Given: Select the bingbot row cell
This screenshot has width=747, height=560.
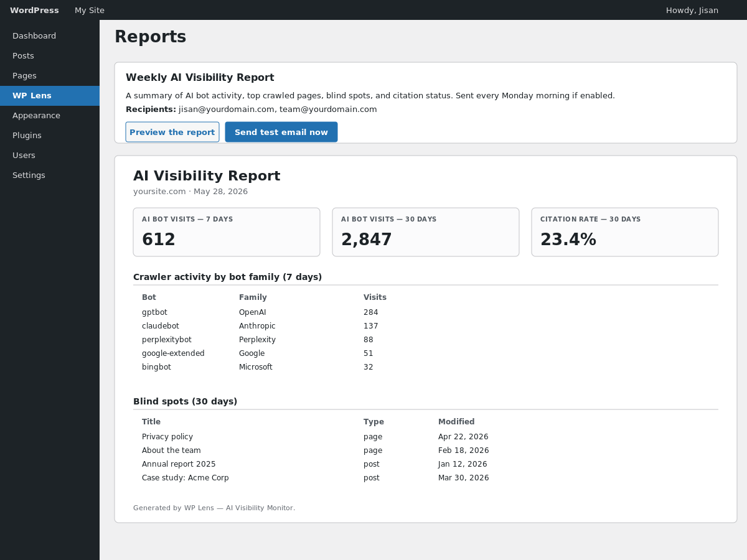Looking at the screenshot, I should point(156,367).
